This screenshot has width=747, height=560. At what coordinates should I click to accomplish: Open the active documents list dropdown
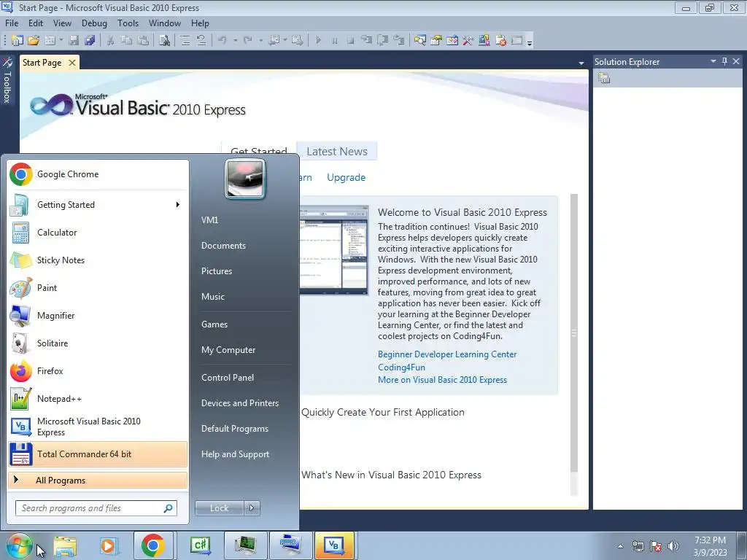tap(581, 63)
